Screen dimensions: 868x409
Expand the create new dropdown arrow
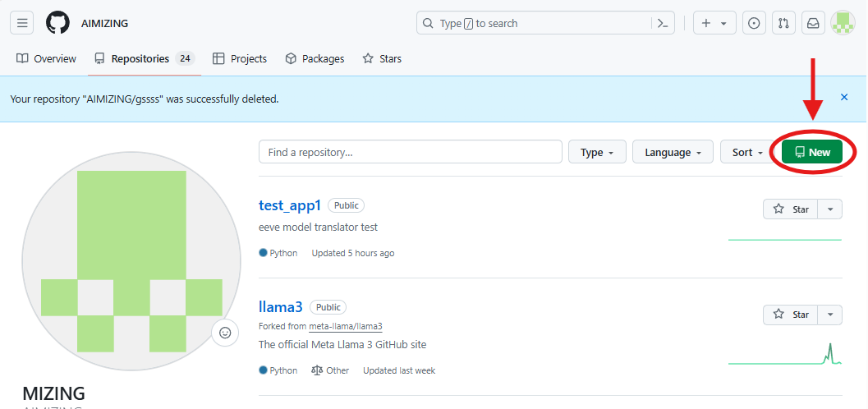723,24
